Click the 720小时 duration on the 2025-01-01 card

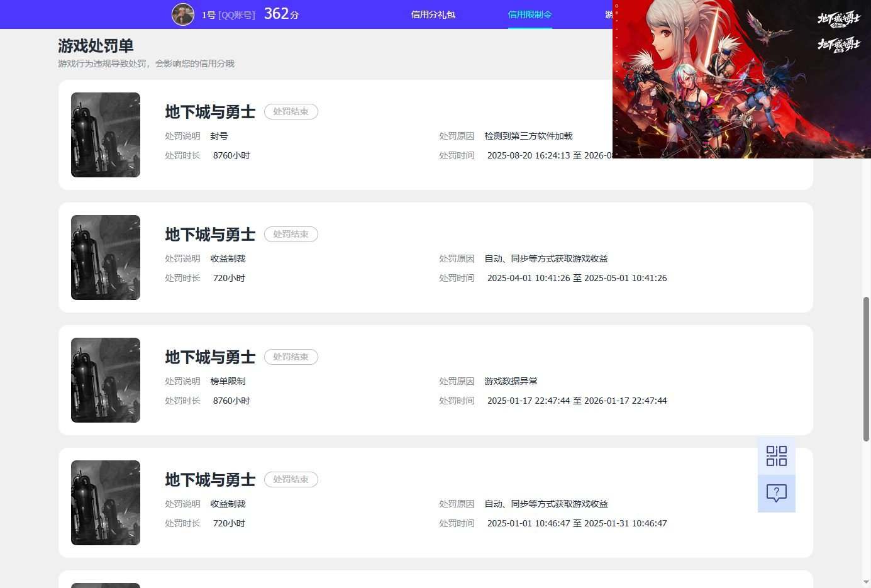tap(229, 523)
